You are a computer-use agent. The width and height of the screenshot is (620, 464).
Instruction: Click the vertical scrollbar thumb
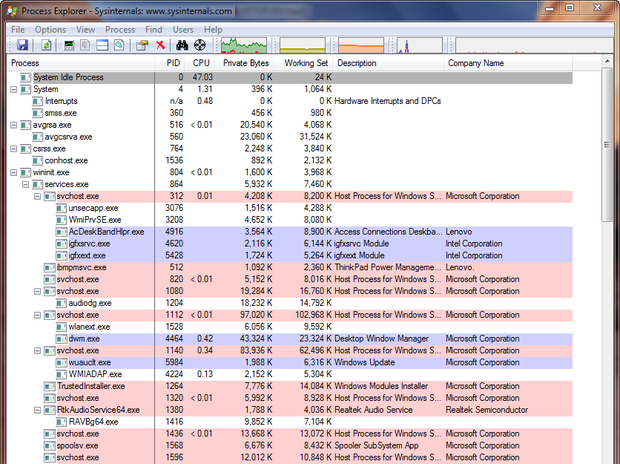pyautogui.click(x=607, y=145)
